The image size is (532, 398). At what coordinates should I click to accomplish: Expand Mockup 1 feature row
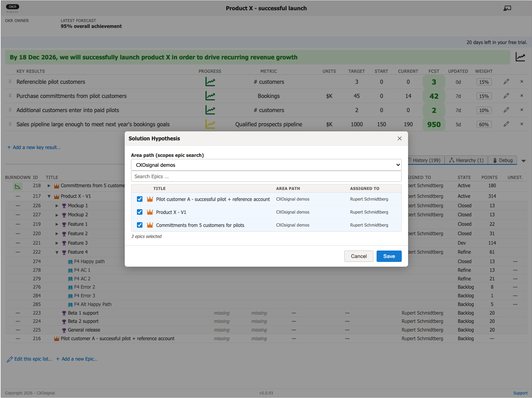click(x=57, y=206)
